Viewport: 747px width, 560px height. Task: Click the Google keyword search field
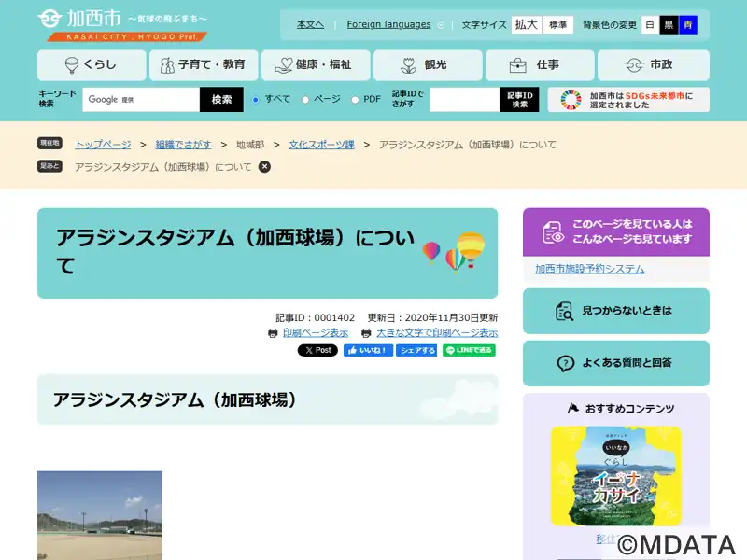pyautogui.click(x=141, y=100)
